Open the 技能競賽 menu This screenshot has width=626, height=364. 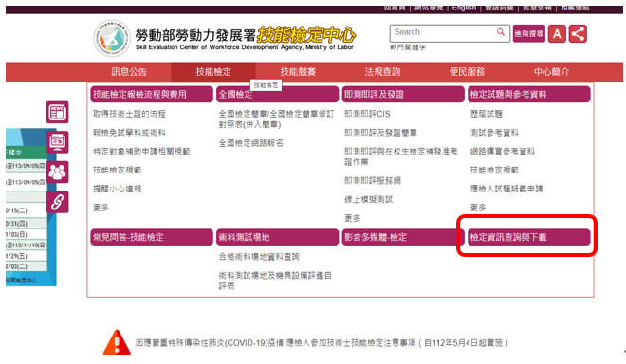[x=298, y=72]
